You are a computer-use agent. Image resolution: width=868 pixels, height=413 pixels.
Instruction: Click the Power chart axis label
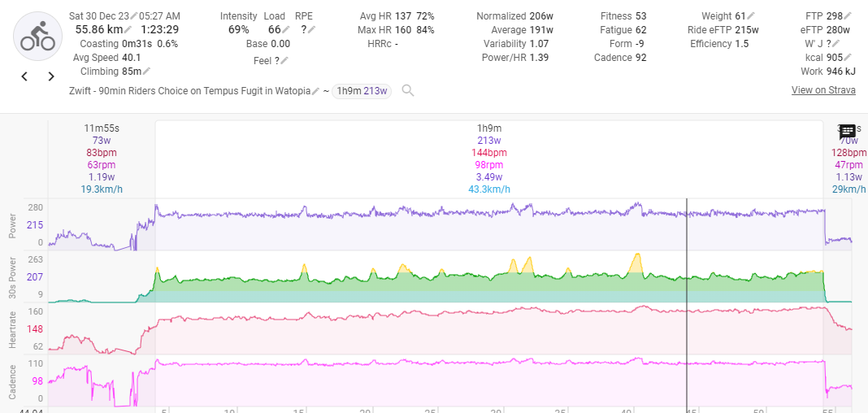12,224
